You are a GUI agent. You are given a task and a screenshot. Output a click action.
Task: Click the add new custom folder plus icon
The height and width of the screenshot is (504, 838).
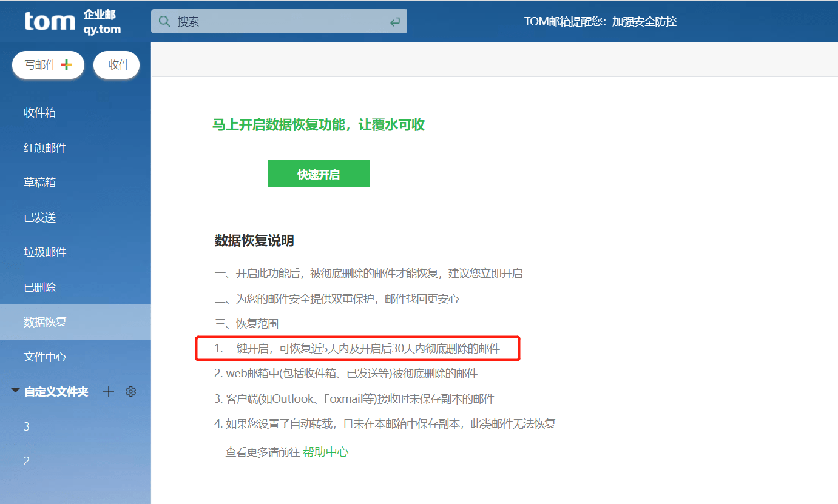click(x=108, y=391)
